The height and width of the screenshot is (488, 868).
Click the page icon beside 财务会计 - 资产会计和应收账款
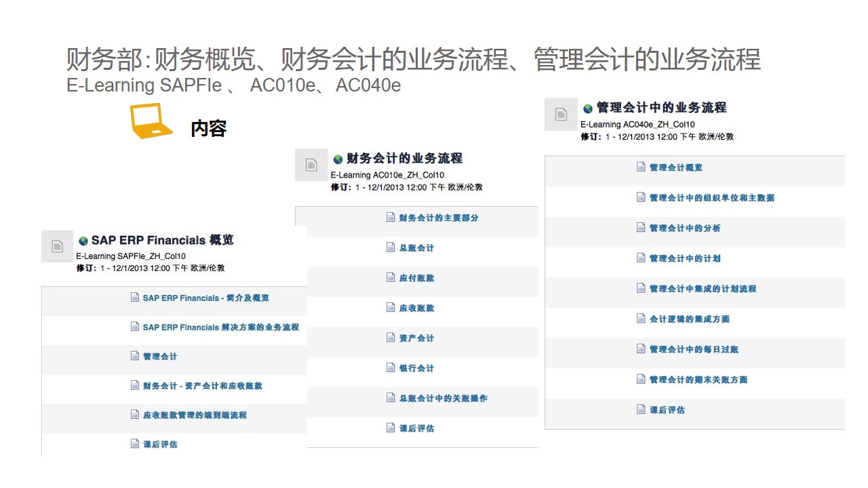point(135,385)
